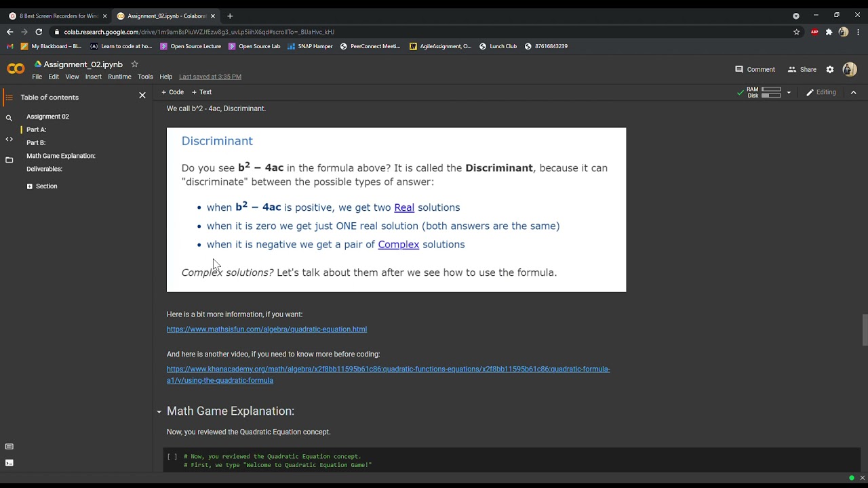
Task: Open the Insert menu
Action: (94, 77)
